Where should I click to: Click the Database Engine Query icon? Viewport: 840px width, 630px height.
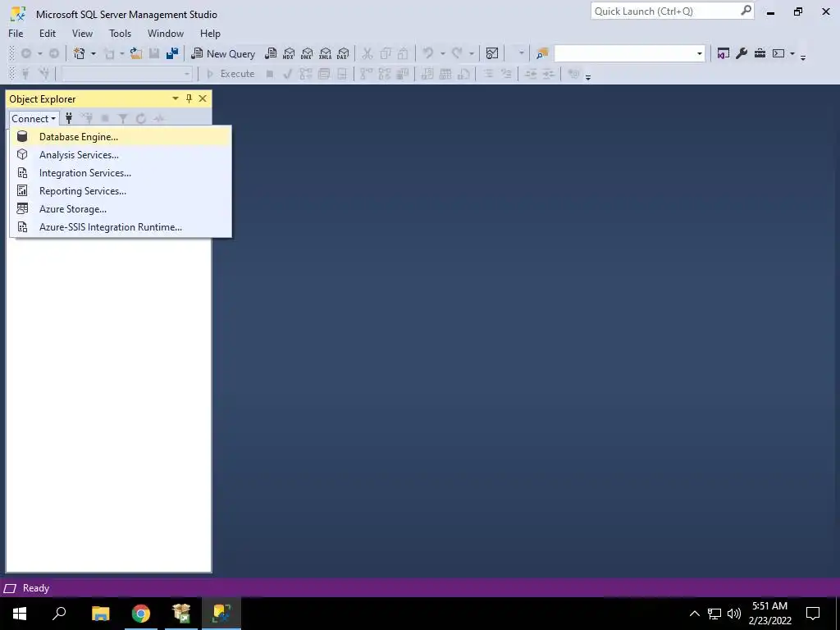click(x=271, y=53)
